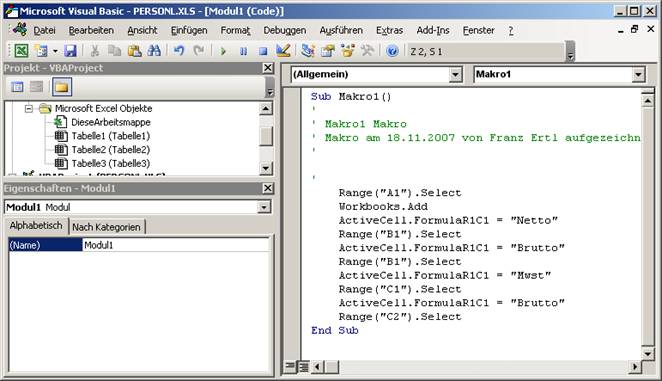The image size is (662, 381).
Task: Click the code pane scroll up arrow
Action: click(x=648, y=101)
